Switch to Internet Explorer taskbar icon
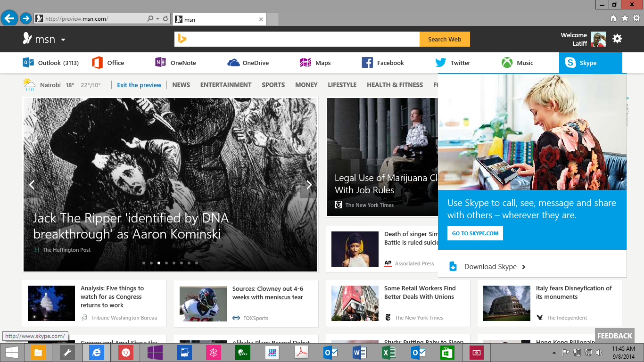This screenshot has height=362, width=644. point(97,353)
